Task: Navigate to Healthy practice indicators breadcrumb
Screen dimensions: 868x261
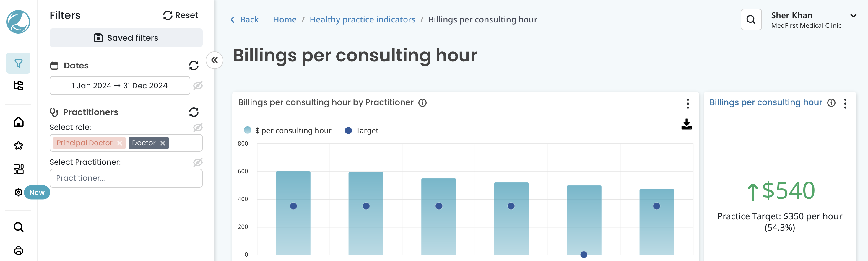Action: pyautogui.click(x=362, y=19)
